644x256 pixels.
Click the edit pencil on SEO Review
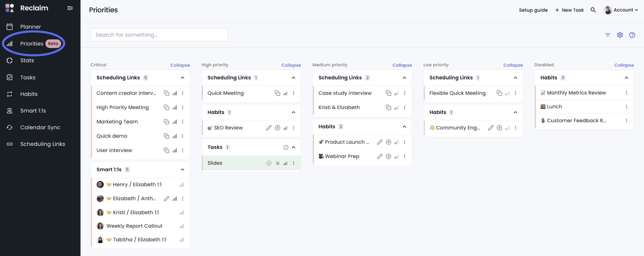tap(269, 128)
